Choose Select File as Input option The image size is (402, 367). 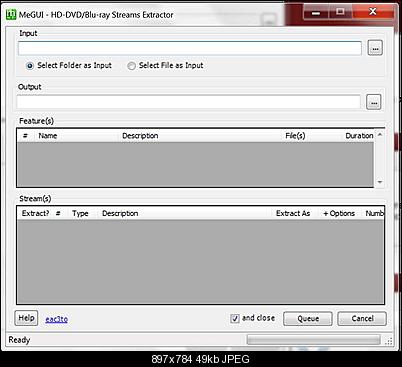click(165, 66)
